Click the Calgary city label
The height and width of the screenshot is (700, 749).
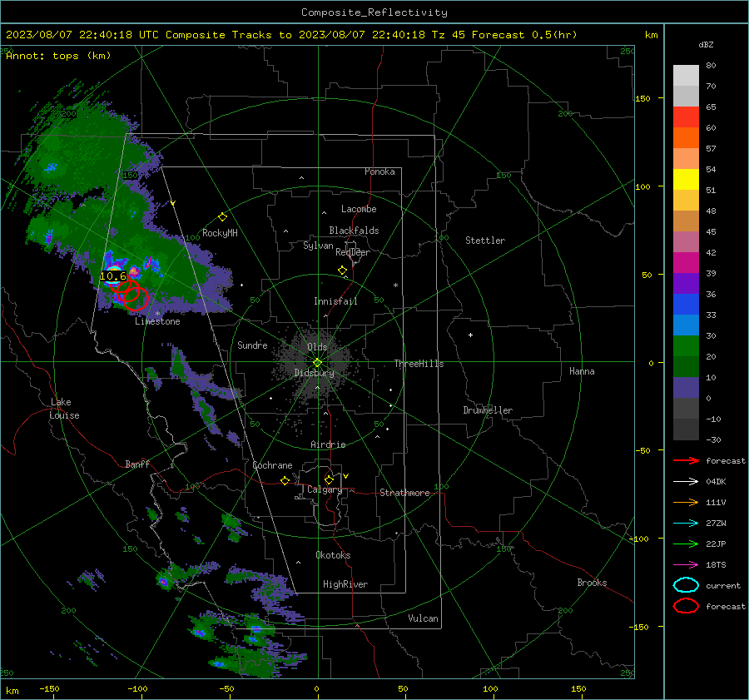tap(325, 489)
